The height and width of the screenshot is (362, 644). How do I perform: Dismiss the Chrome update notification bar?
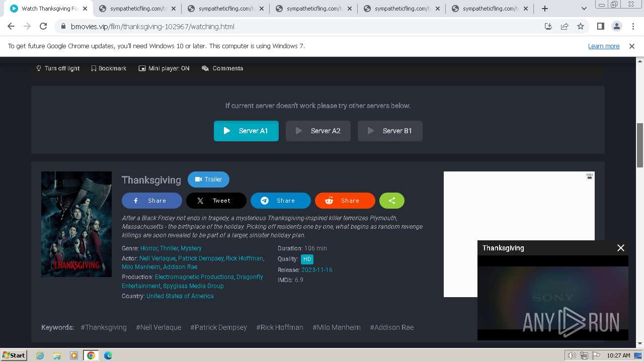(632, 46)
